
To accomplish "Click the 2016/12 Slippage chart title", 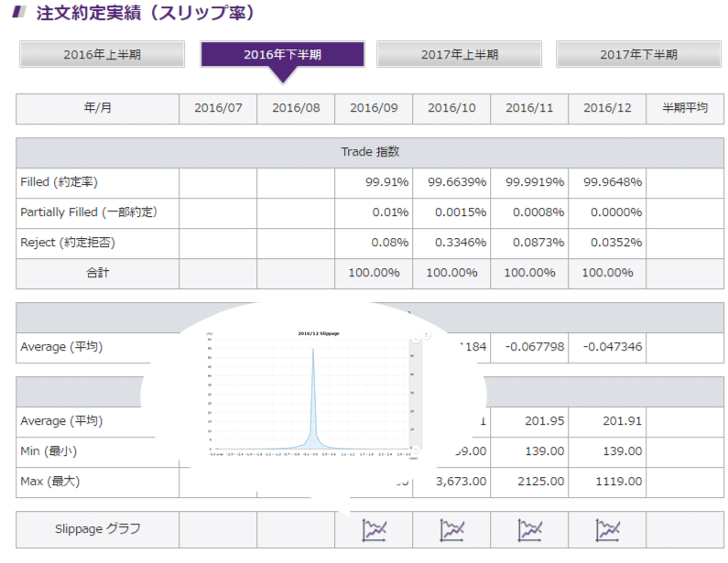I will pos(319,333).
